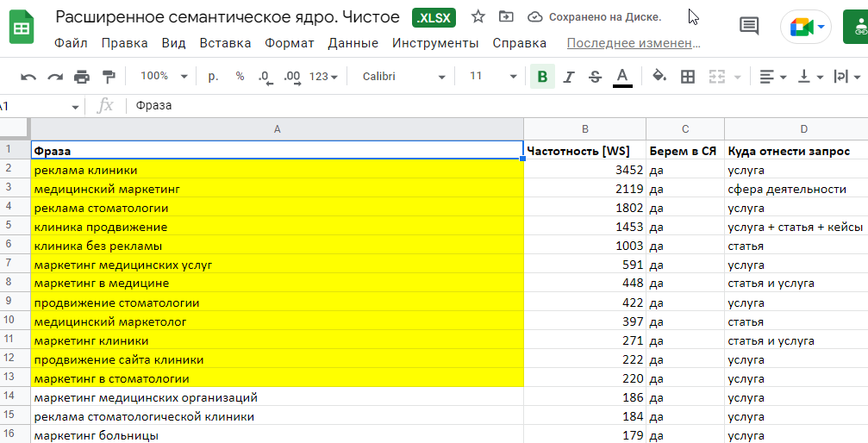The width and height of the screenshot is (868, 443).
Task: Open the Справка menu
Action: (519, 43)
